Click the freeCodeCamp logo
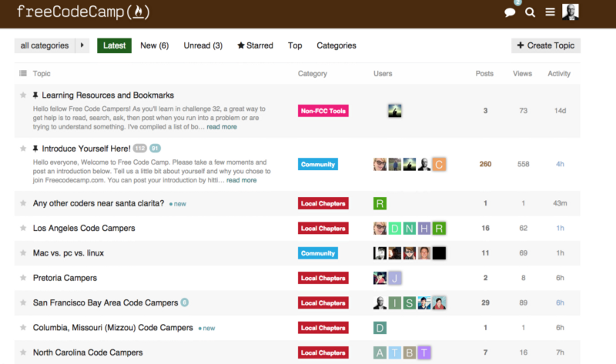The height and width of the screenshot is (364, 616). point(83,12)
